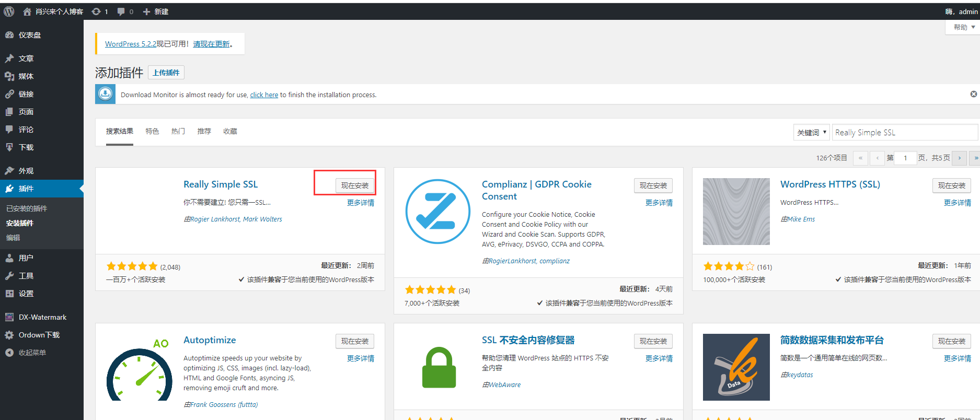Screen dimensions: 980x420
Task: Open 下载 downloads menu
Action: click(42, 147)
